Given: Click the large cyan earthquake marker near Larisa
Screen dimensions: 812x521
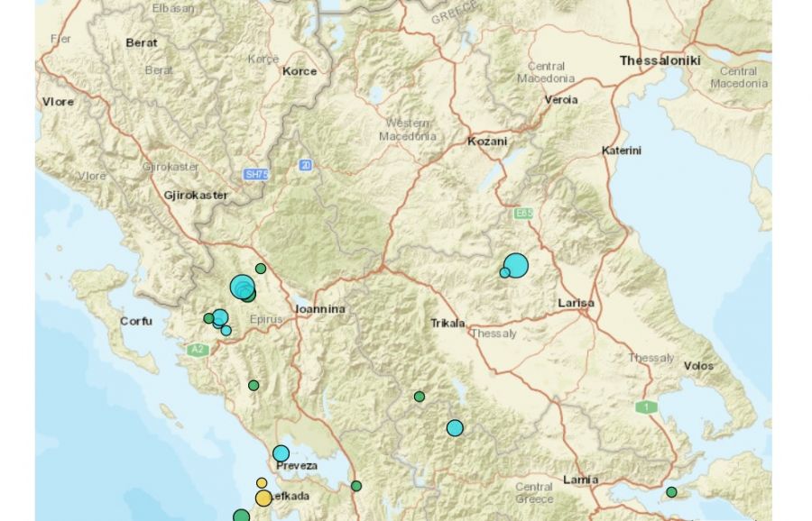Looking at the screenshot, I should [516, 265].
